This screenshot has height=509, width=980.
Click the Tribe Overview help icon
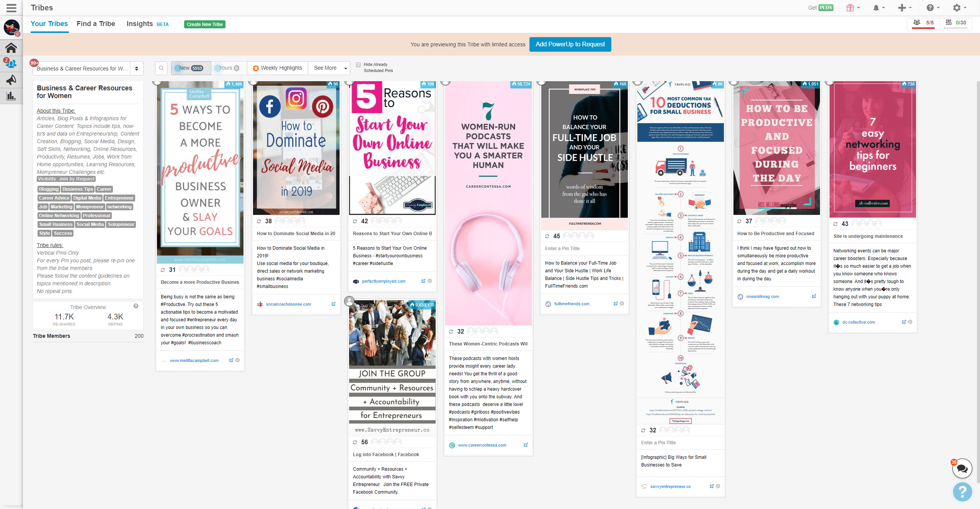pos(136,306)
